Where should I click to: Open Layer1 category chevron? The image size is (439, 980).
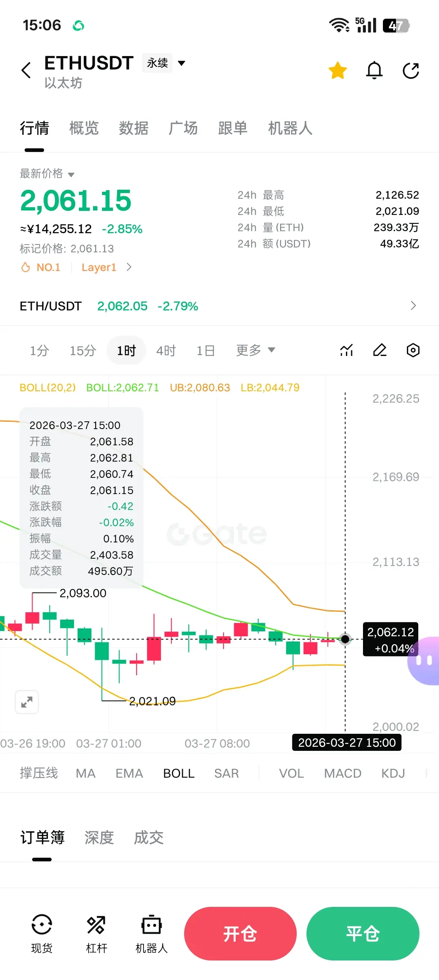click(x=129, y=267)
